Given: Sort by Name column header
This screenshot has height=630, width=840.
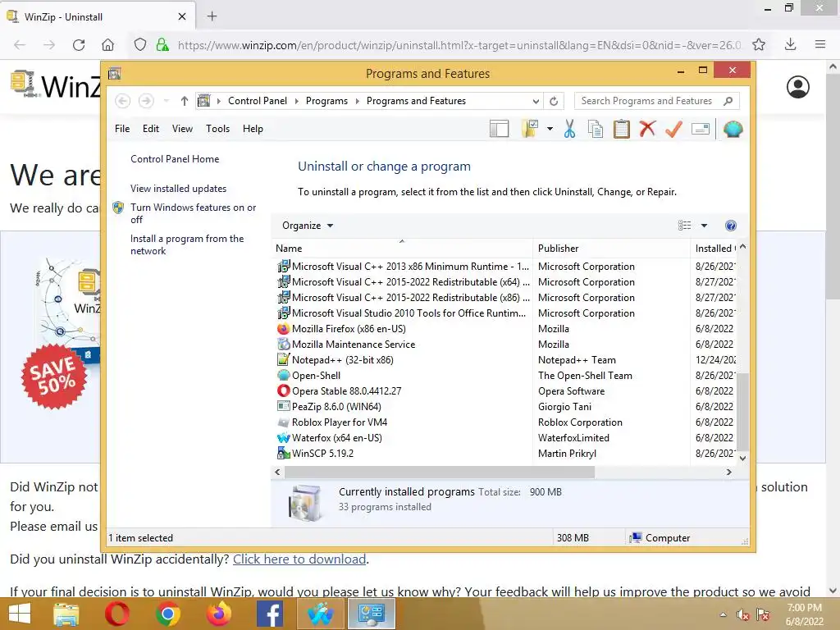Looking at the screenshot, I should coord(402,249).
